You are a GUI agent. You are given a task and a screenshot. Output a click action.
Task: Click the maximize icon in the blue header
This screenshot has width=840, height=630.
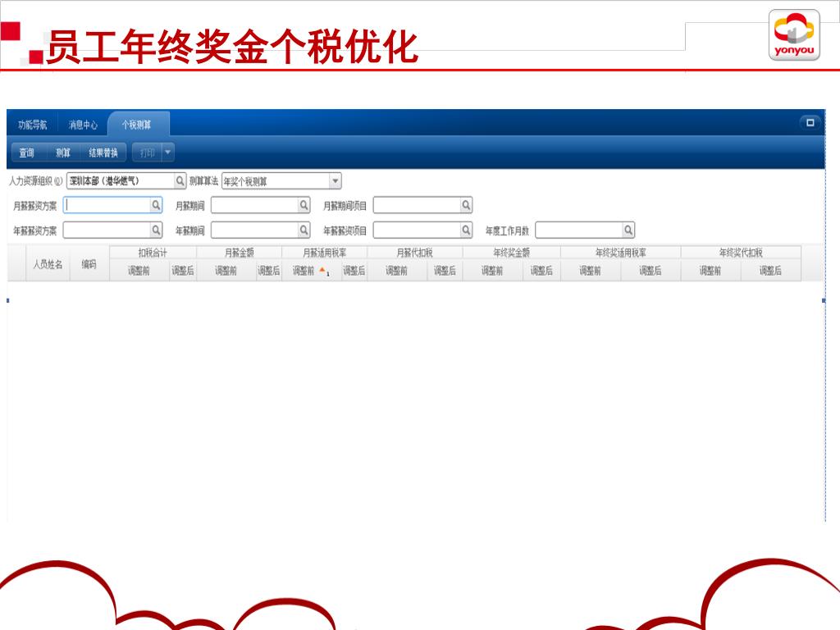(x=810, y=123)
